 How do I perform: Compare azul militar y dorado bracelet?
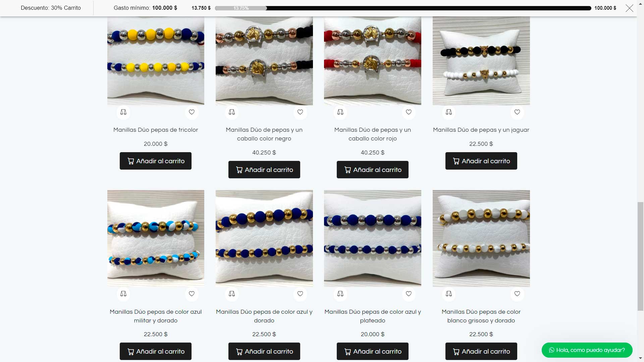pos(123,294)
